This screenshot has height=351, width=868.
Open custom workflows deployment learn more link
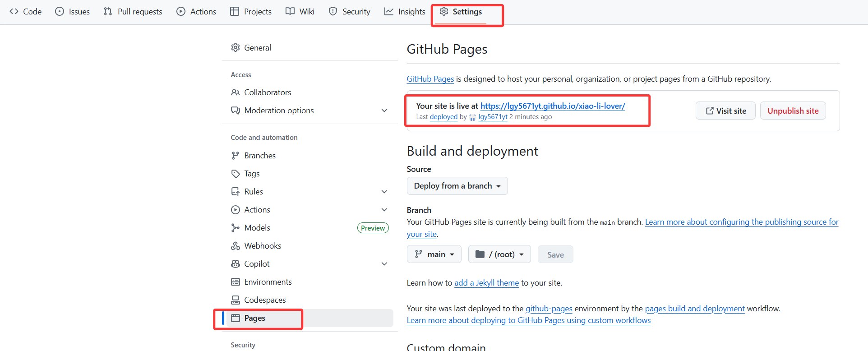pyautogui.click(x=529, y=320)
